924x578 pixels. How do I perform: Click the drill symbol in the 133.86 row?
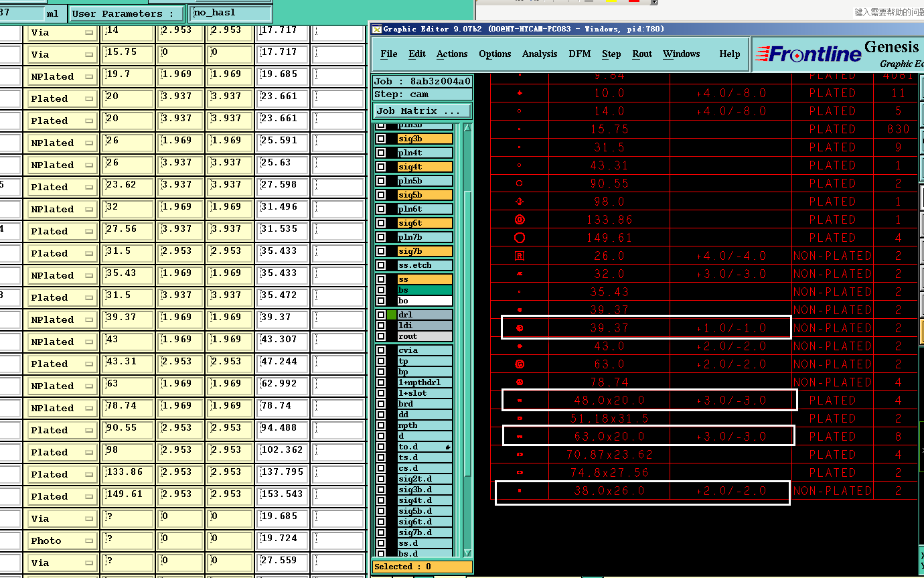coord(519,220)
